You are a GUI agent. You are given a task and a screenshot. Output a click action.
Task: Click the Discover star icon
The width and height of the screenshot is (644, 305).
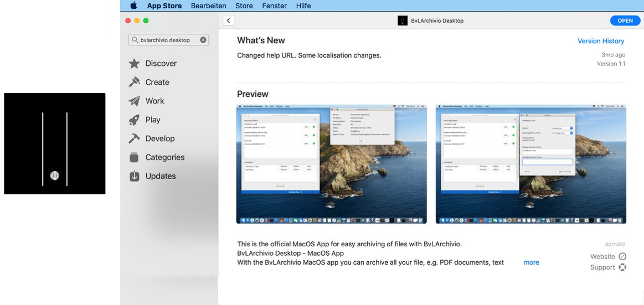(x=134, y=63)
